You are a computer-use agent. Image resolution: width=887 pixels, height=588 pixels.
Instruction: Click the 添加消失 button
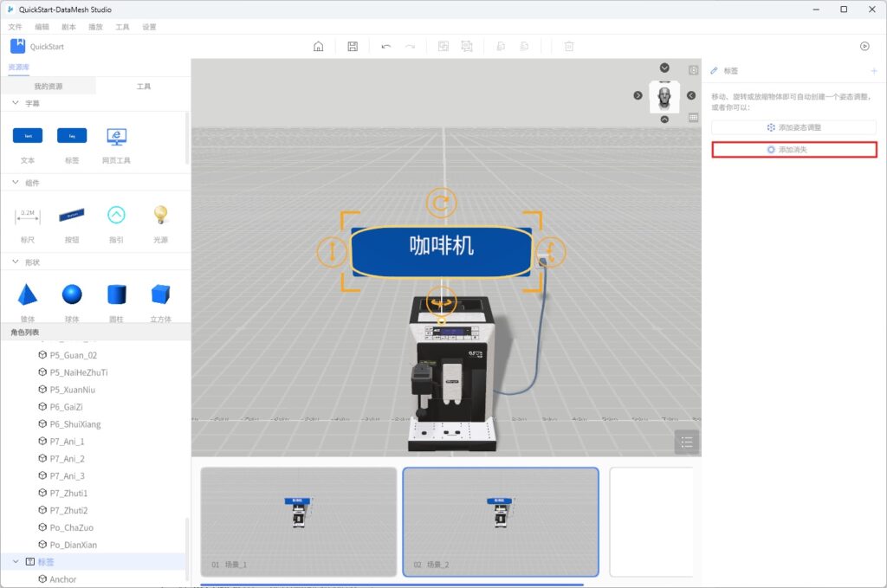click(793, 150)
